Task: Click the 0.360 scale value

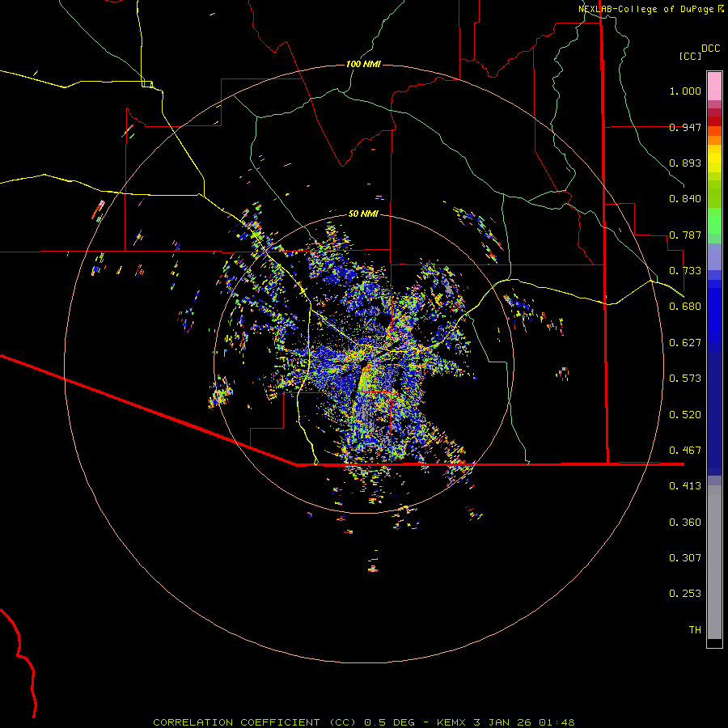Action: coord(685,523)
